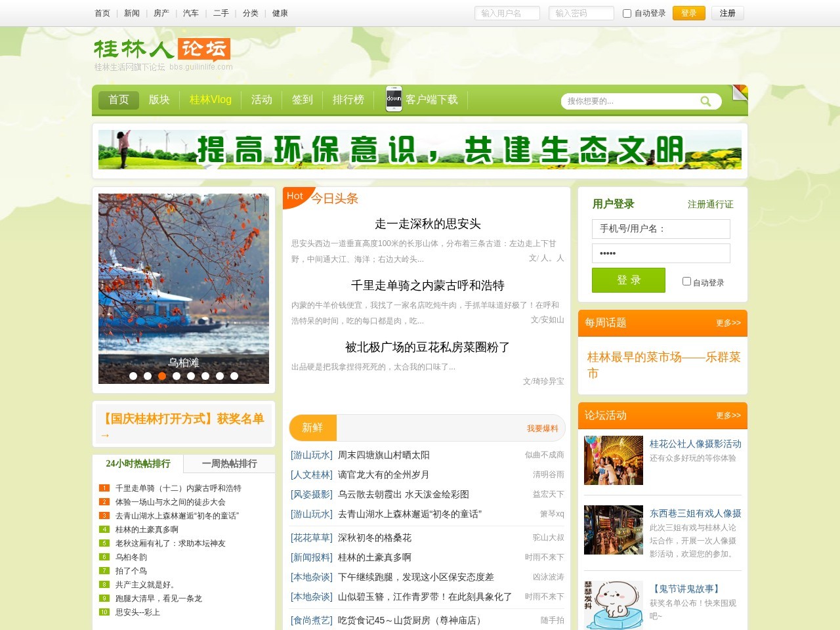Enable 自动登录 checkbox in top bar
Viewport: 840px width, 630px height.
coord(627,13)
